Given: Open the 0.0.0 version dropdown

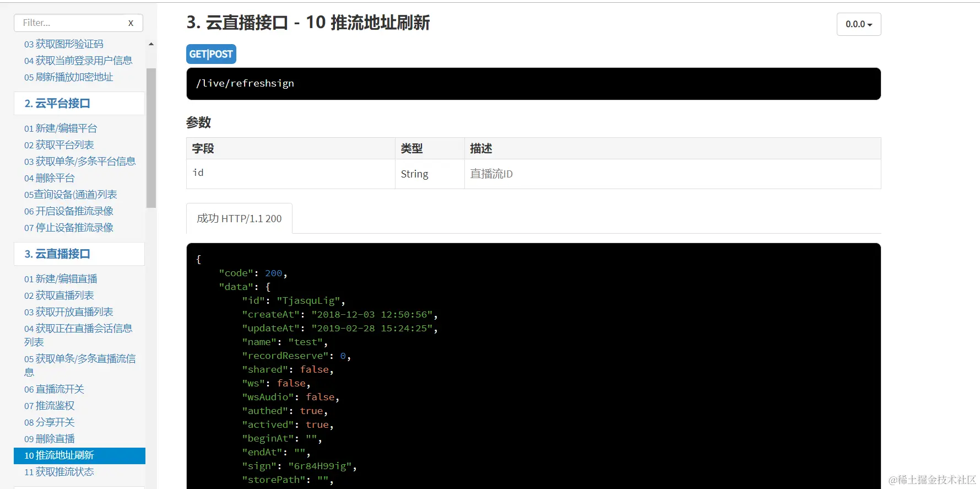Looking at the screenshot, I should coord(859,24).
